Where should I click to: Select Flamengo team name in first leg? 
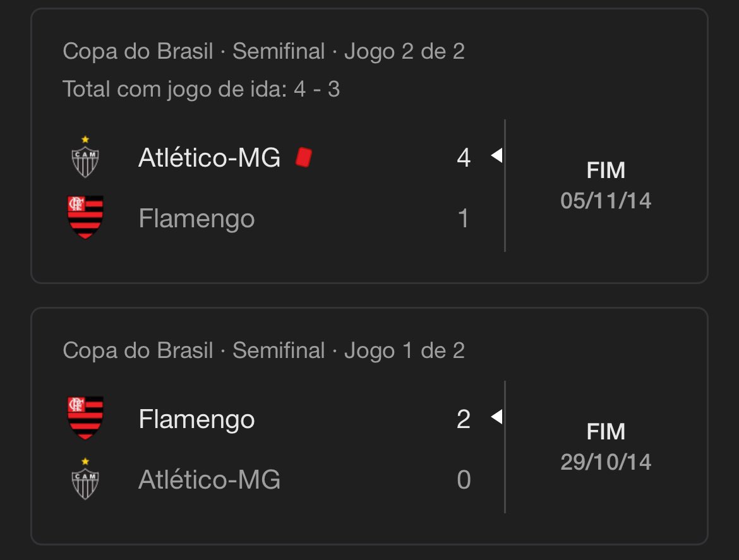coord(196,419)
